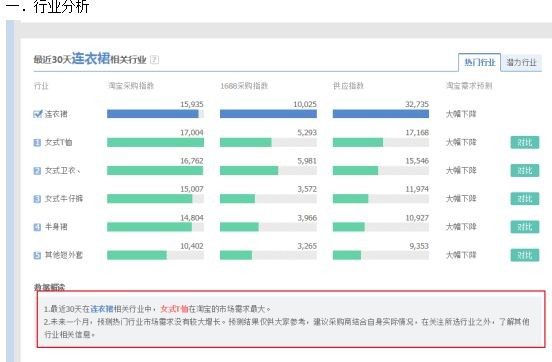
Task: Open the 其他短外套 industry name
Action: click(x=64, y=255)
